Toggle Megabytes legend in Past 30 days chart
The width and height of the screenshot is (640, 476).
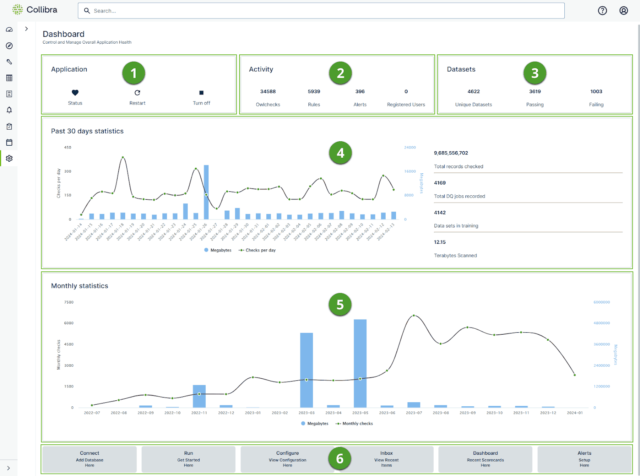pos(218,250)
